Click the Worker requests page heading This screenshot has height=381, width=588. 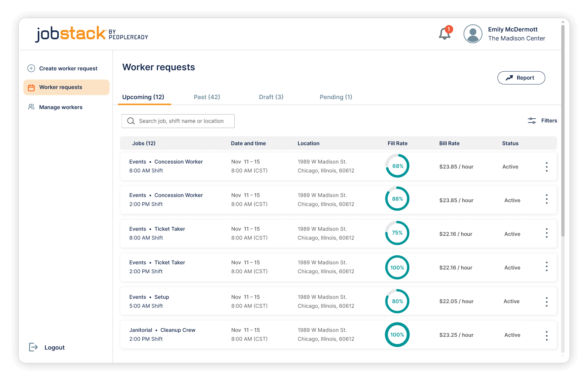(159, 67)
